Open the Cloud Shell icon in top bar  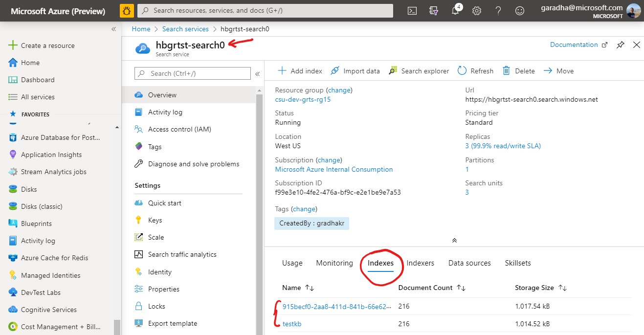[x=412, y=11]
